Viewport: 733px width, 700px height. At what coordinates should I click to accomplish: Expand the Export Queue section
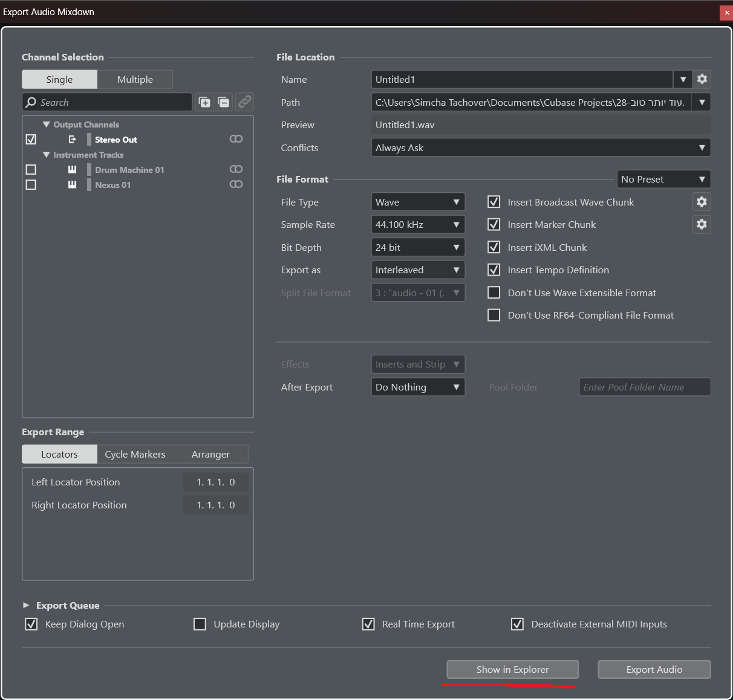click(x=26, y=605)
